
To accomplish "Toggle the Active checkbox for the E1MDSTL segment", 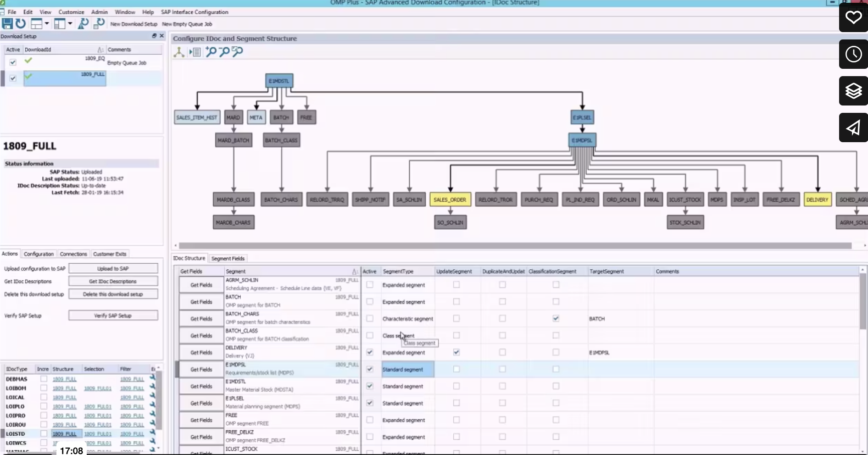I will [x=370, y=386].
